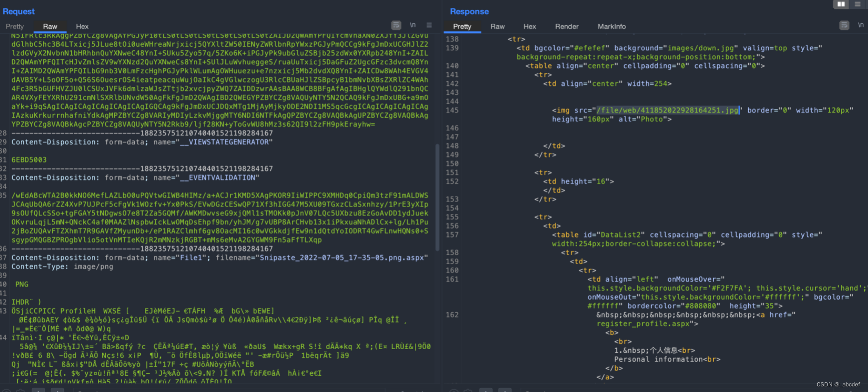This screenshot has width=868, height=392.
Task: Click the Response panel title
Action: 469,11
